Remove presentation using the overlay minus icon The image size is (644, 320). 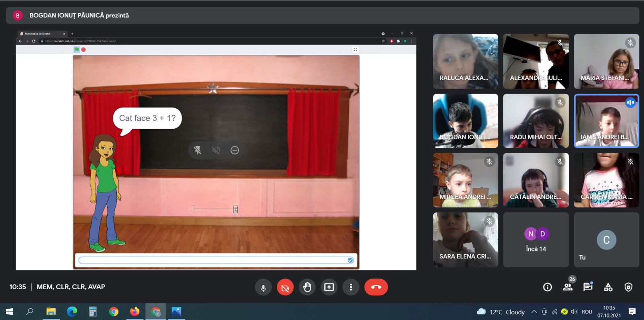(235, 150)
